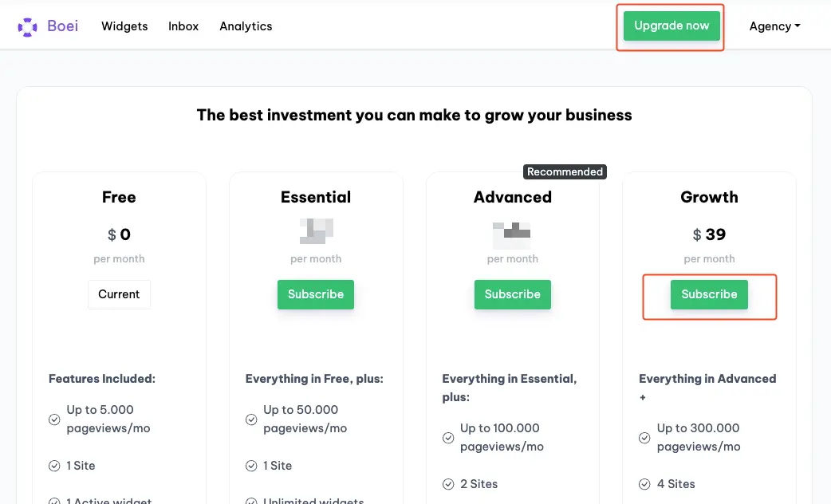
Task: Click checkmark icon beside 100.000 pageviews feature
Action: 448,438
